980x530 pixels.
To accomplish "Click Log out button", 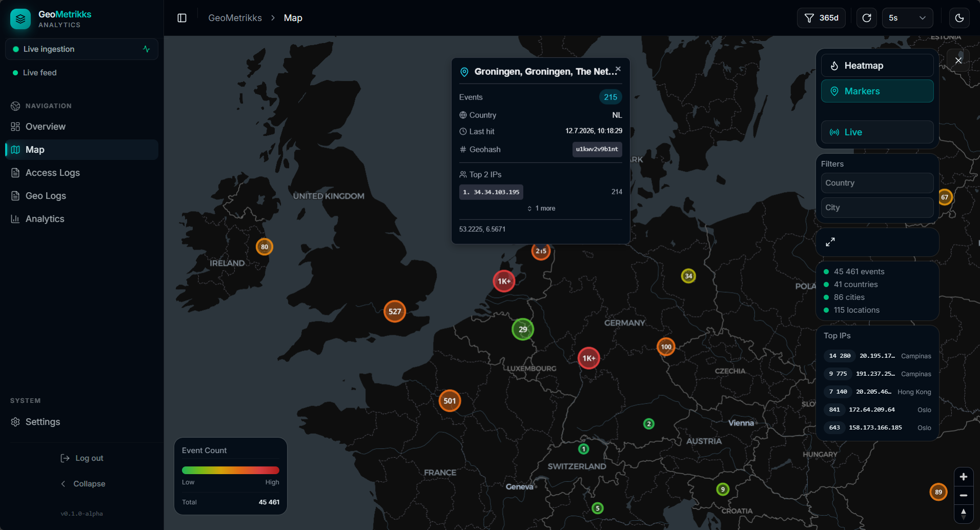I will click(x=82, y=458).
